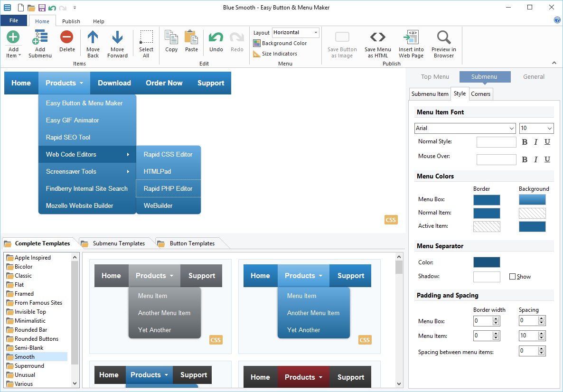Copy the selected menu item
The height and width of the screenshot is (392, 563).
tap(171, 42)
